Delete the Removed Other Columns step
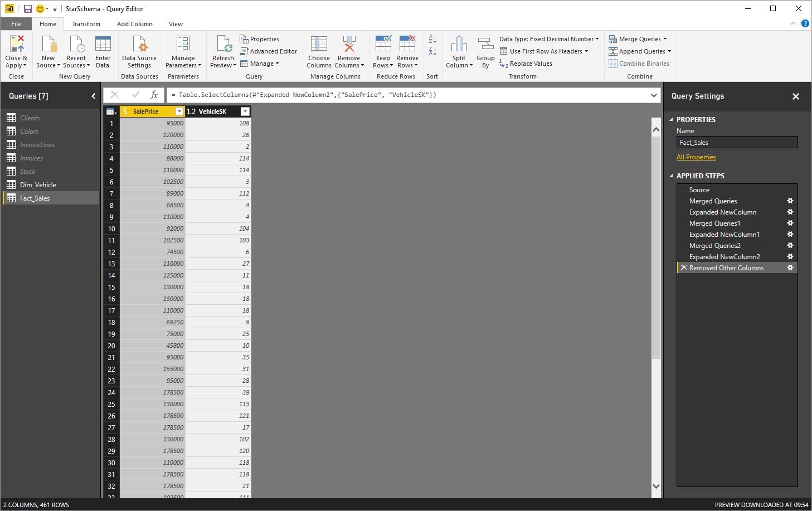This screenshot has height=511, width=812. point(684,268)
